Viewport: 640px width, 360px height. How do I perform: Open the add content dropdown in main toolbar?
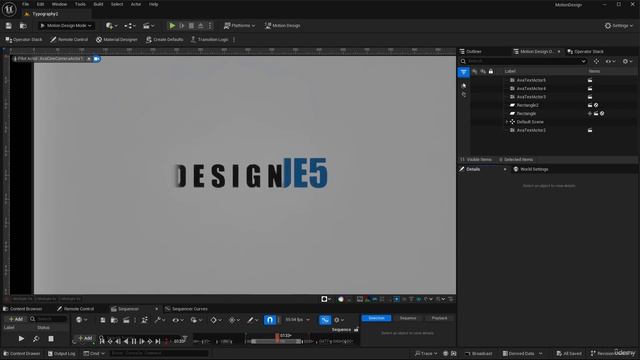point(111,26)
